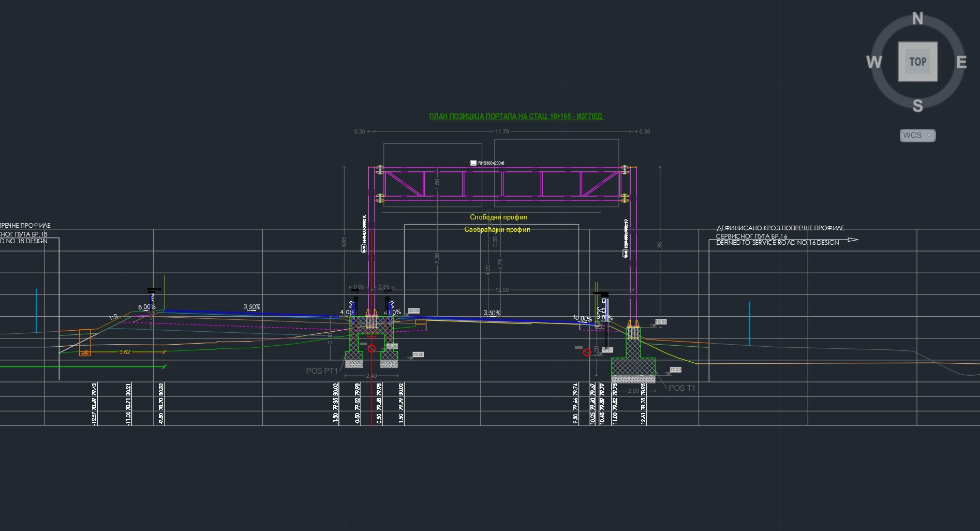Click the S direction on the ViewCube compass
Image resolution: width=980 pixels, height=531 pixels.
[917, 106]
